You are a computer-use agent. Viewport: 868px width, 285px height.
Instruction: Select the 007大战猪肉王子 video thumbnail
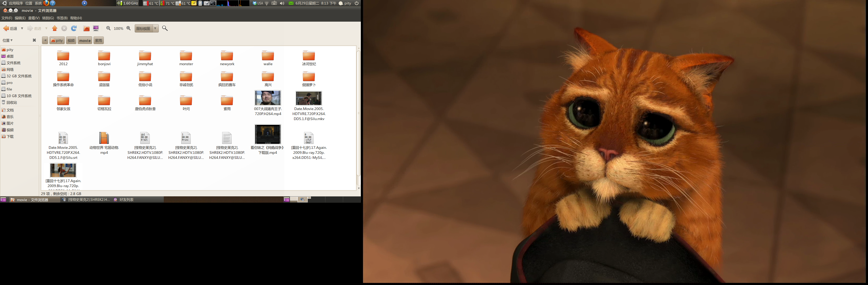(x=268, y=98)
